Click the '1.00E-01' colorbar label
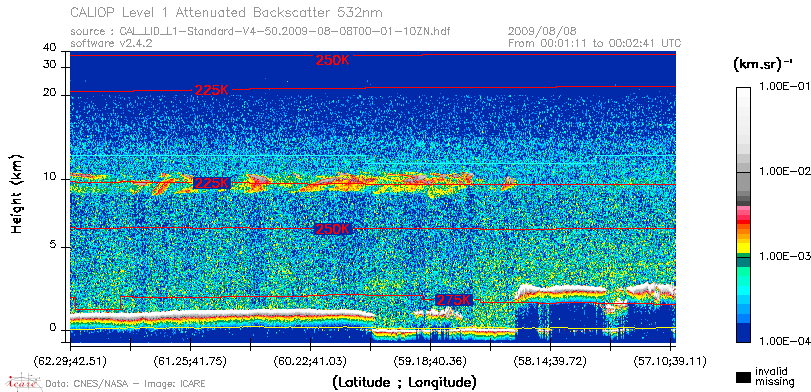The image size is (811, 392). coord(785,87)
